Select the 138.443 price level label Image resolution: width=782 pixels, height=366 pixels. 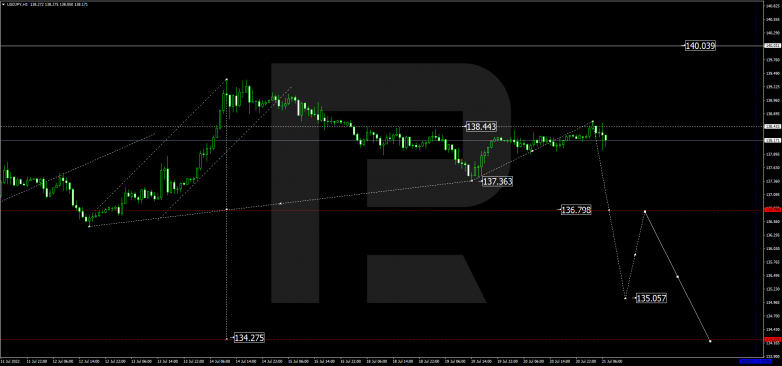click(481, 127)
